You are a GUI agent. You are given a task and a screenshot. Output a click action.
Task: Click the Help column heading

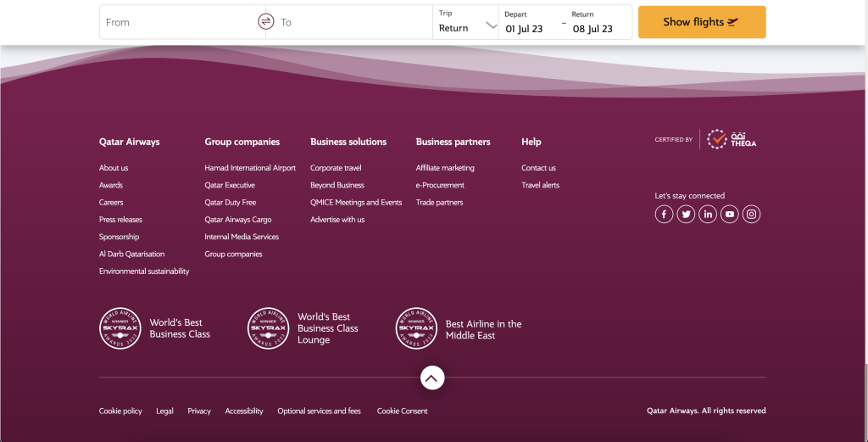click(x=531, y=142)
